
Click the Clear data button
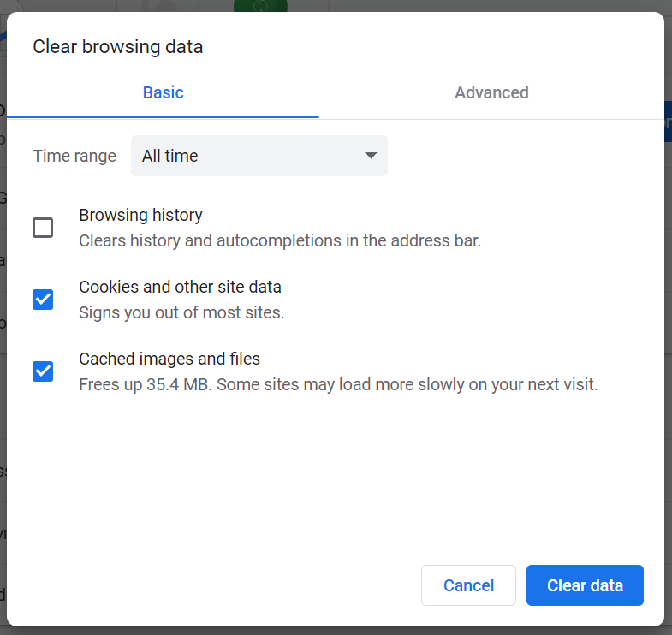tap(585, 585)
